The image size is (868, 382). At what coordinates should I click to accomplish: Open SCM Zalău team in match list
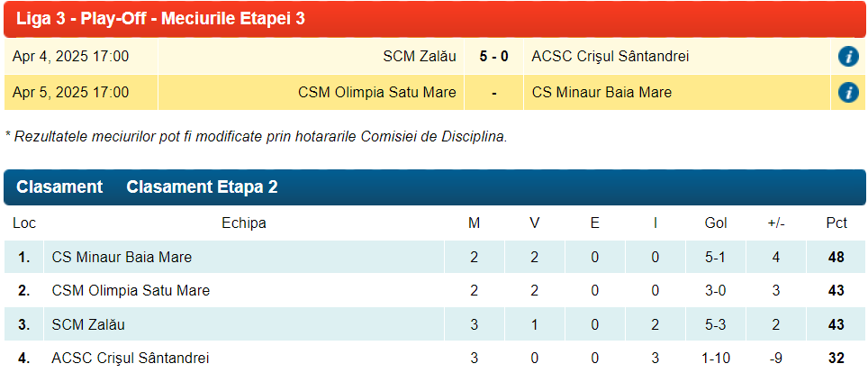(x=420, y=57)
